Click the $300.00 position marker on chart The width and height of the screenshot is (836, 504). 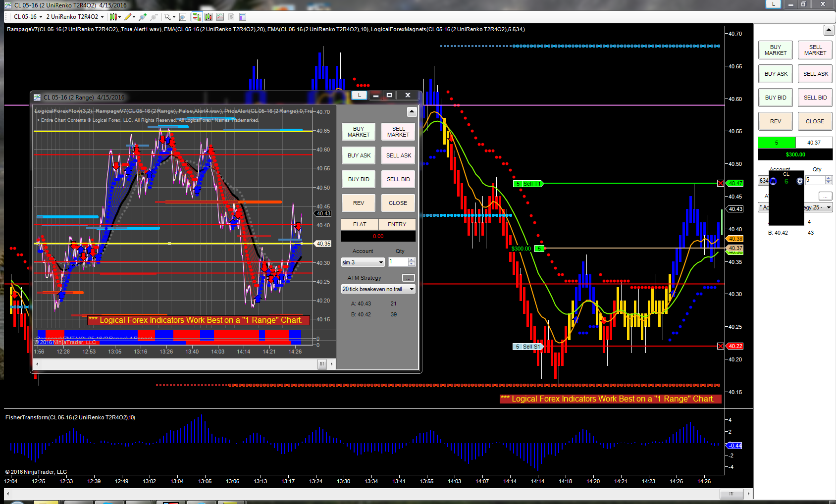521,249
